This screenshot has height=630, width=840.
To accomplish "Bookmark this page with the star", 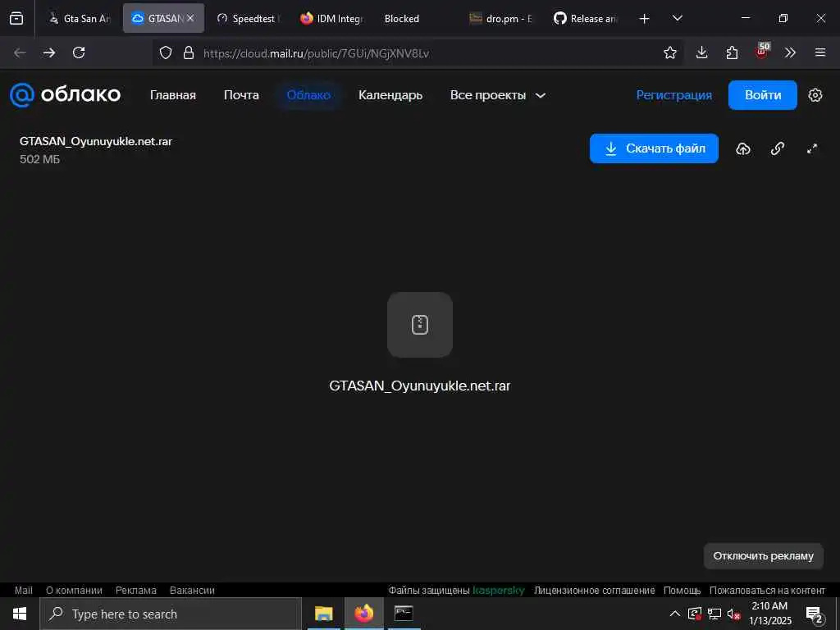I will pyautogui.click(x=669, y=52).
